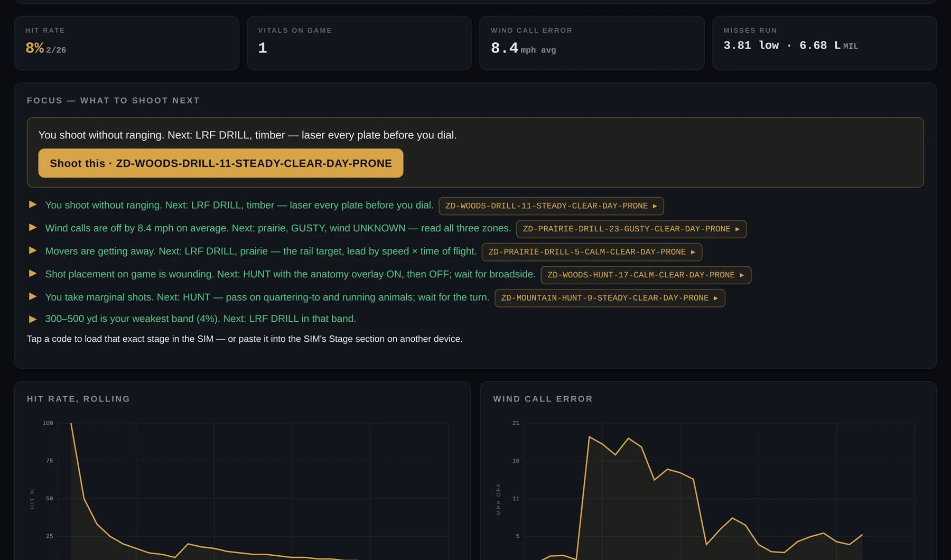
Task: Select the Vitals on Game value "1"
Action: coord(263,48)
